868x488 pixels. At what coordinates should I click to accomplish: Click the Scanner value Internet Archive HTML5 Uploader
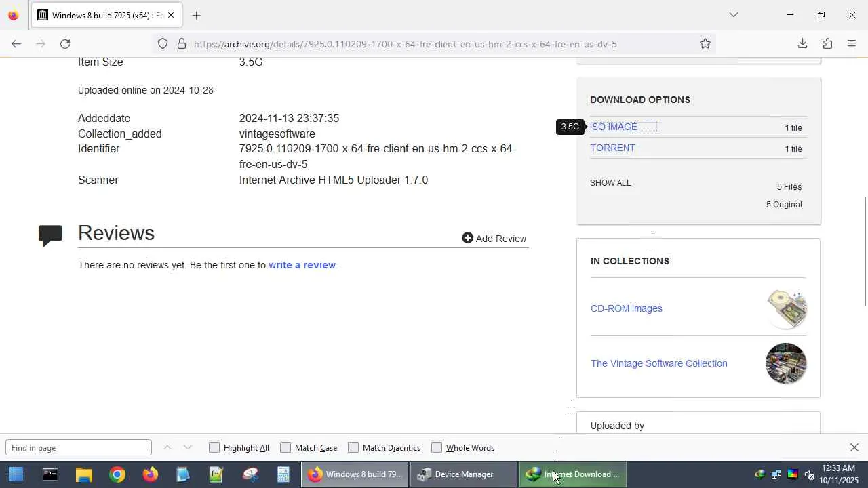[x=333, y=180]
